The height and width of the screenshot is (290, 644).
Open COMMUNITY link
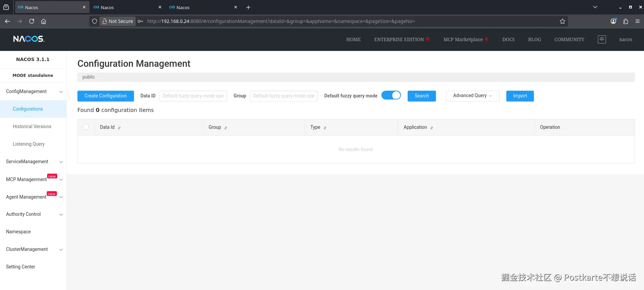[x=569, y=39]
